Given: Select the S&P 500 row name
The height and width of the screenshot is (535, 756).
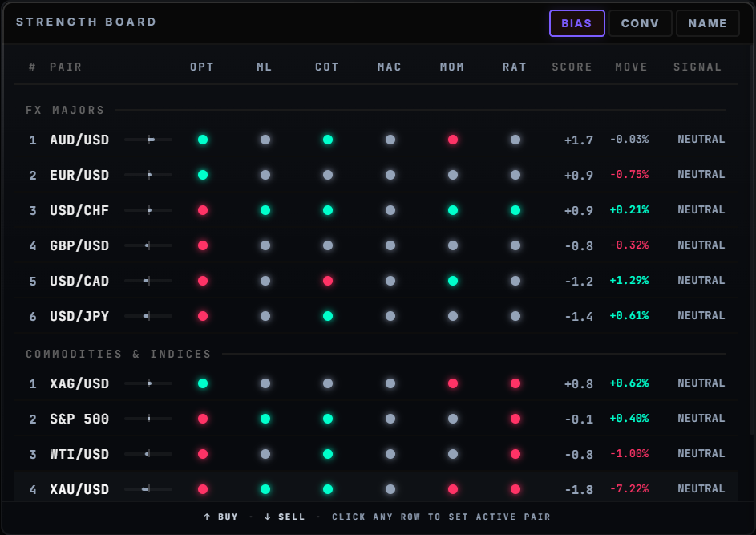Looking at the screenshot, I should pos(79,419).
